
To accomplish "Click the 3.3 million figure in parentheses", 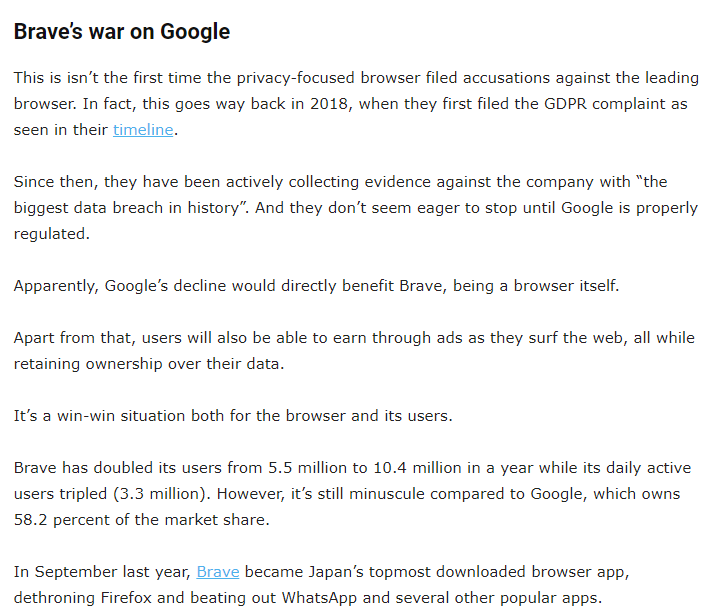I will [160, 494].
